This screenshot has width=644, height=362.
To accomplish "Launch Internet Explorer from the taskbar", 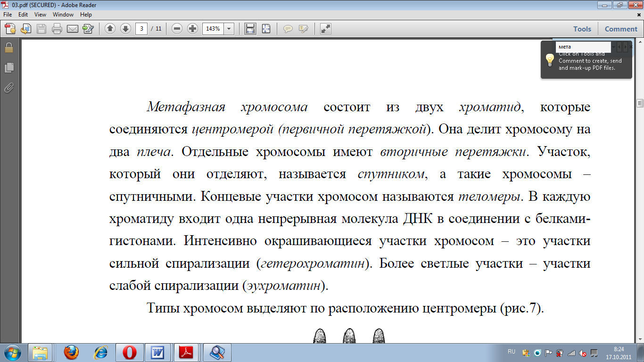I will tap(101, 352).
